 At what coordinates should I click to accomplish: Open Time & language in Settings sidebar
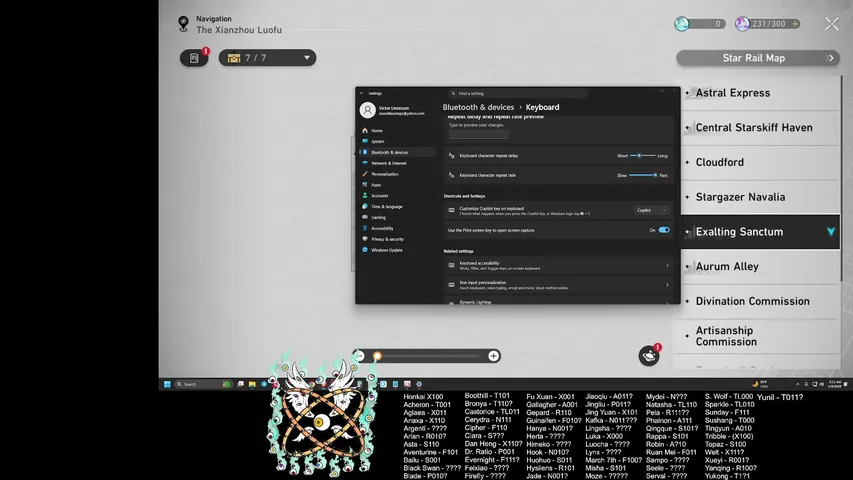[397, 207]
